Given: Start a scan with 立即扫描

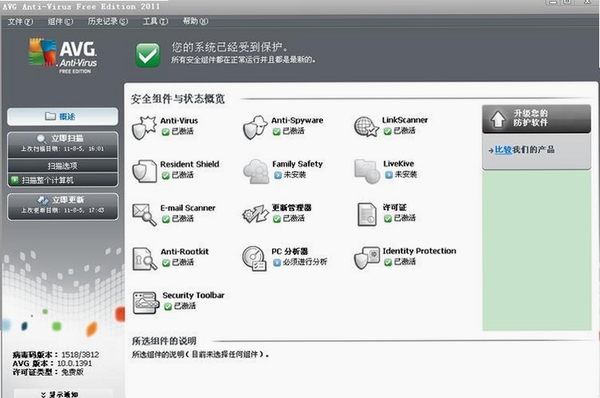Looking at the screenshot, I should click(x=63, y=144).
